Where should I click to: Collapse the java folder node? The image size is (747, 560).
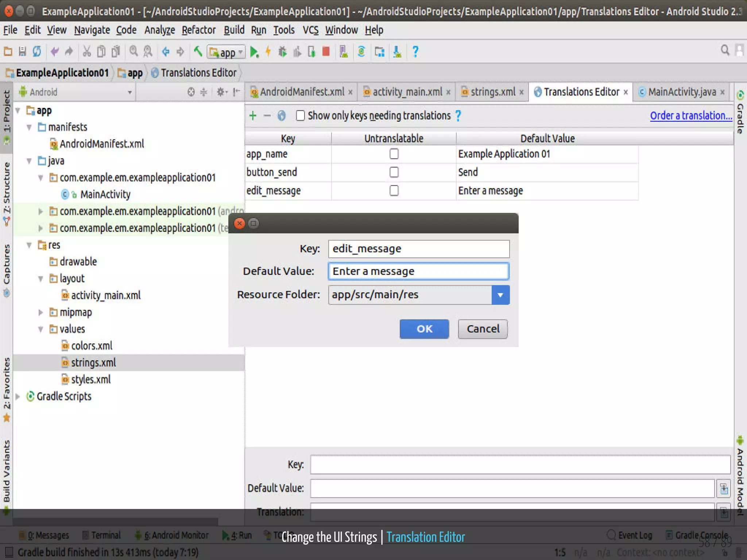coord(29,161)
